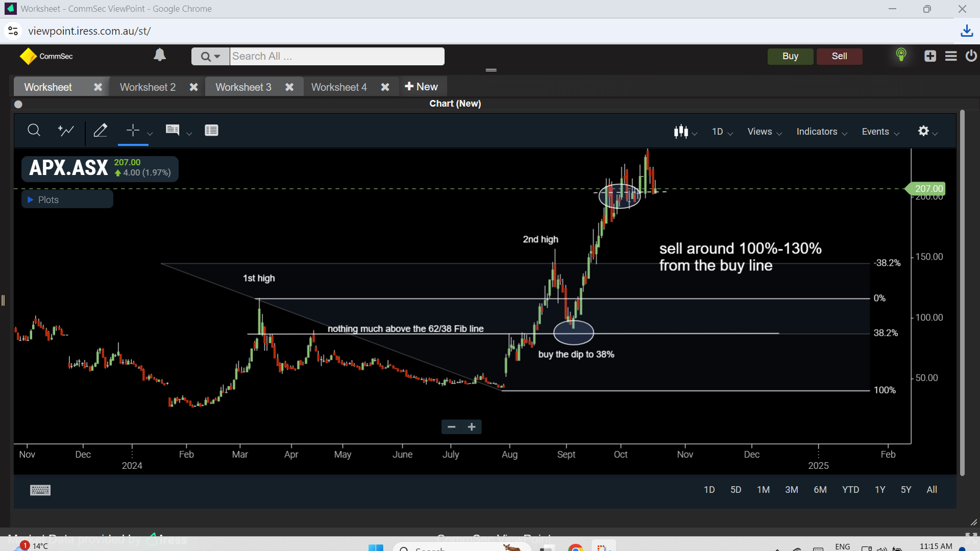The image size is (980, 551).
Task: Open the Views dropdown
Action: (765, 132)
